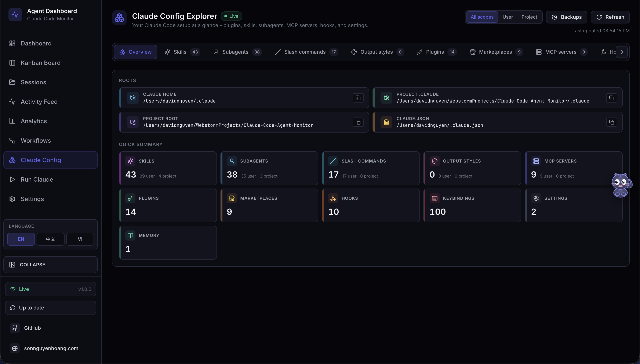Click the 39 user · 4 project text

click(x=158, y=176)
